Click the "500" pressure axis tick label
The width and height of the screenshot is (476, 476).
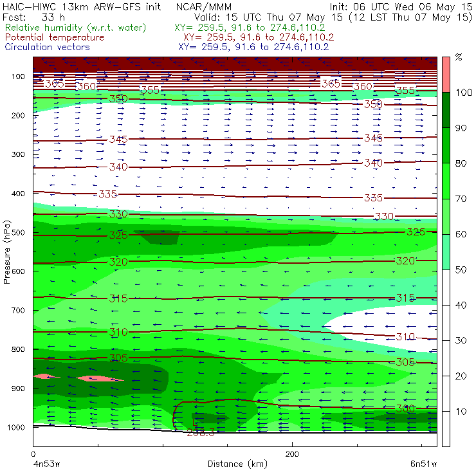click(x=18, y=233)
